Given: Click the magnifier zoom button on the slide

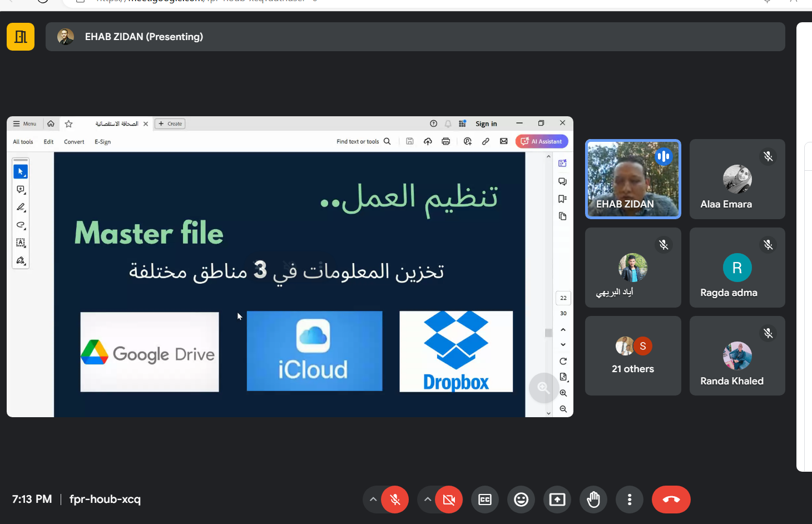Looking at the screenshot, I should (543, 388).
